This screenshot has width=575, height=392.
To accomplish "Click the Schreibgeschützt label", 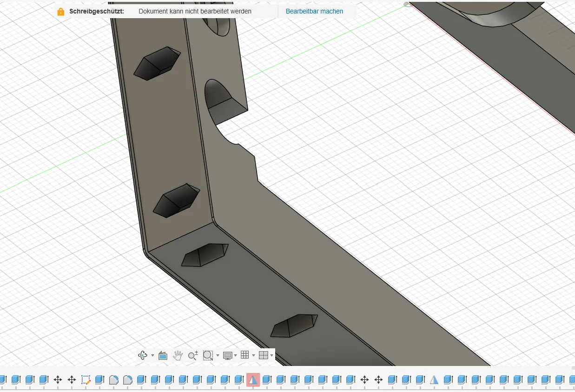I will coord(97,11).
